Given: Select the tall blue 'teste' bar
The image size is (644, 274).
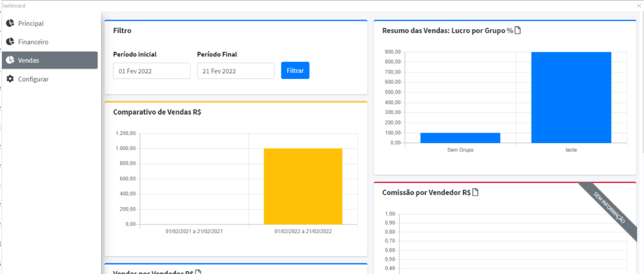Looking at the screenshot, I should pos(571,98).
